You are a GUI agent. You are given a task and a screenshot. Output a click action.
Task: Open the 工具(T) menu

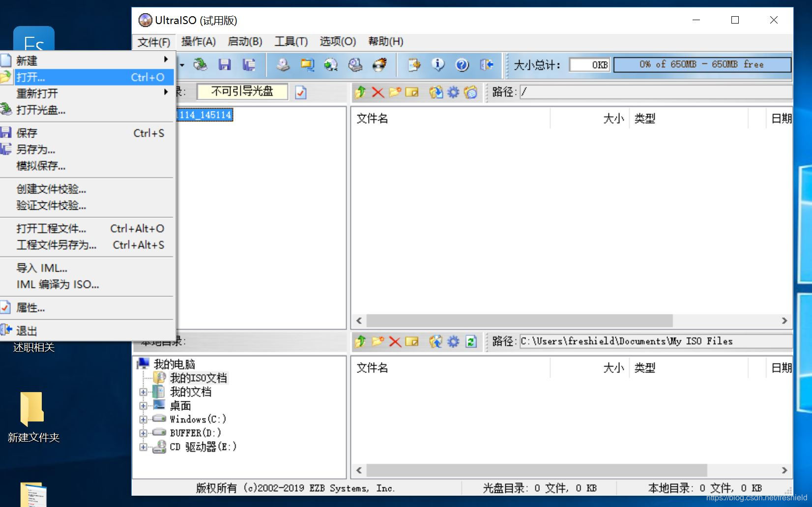[x=291, y=42]
